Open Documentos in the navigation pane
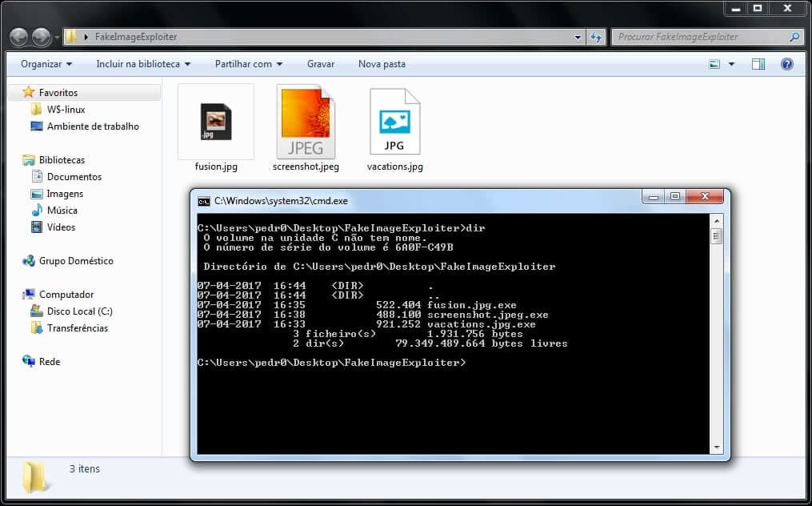The height and width of the screenshot is (506, 812). pyautogui.click(x=74, y=177)
